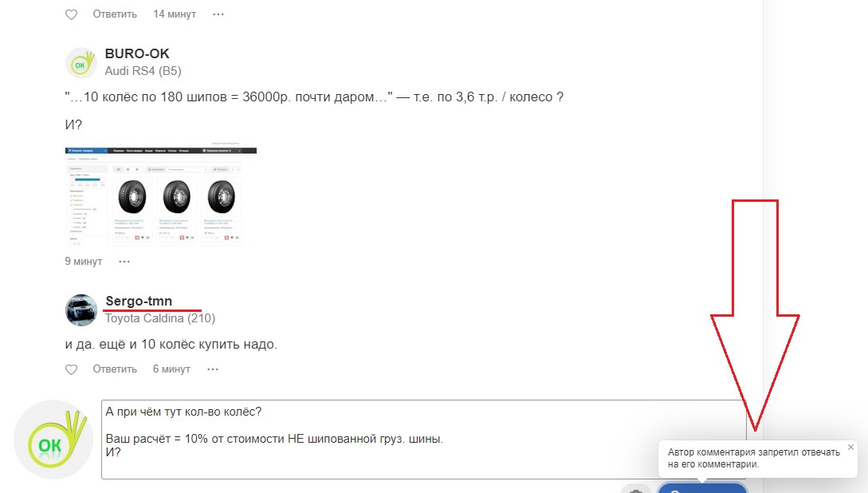Open more options next to 9 минут
Viewport: 868px width, 493px height.
(124, 262)
